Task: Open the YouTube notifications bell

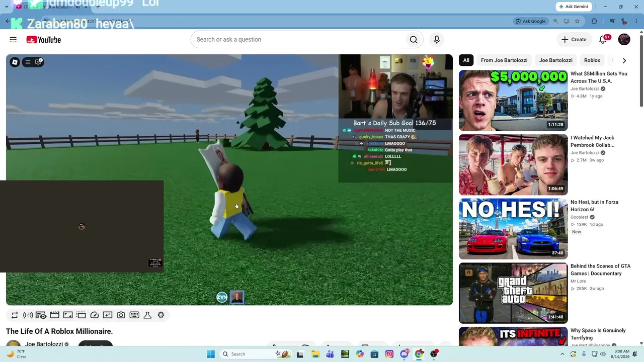Action: tap(603, 40)
